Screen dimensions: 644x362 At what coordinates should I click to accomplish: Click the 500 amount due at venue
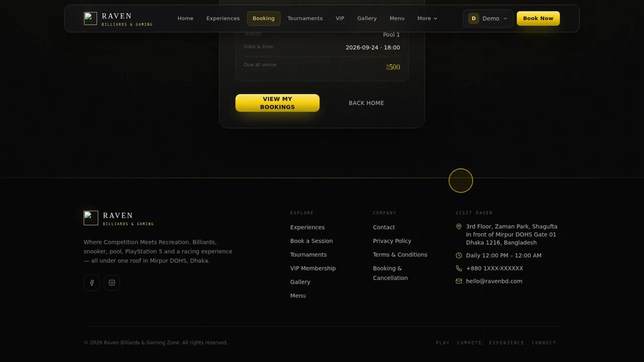click(x=393, y=67)
